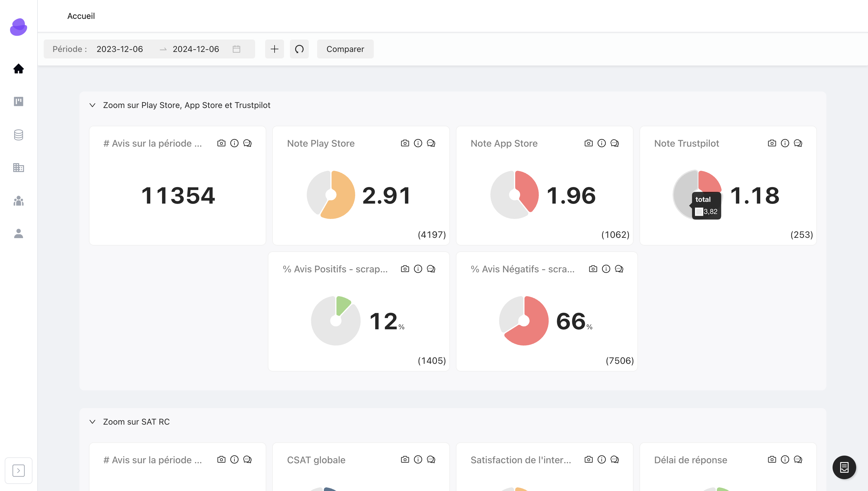This screenshot has width=868, height=491.
Task: Click the (253) count label
Action: point(802,235)
